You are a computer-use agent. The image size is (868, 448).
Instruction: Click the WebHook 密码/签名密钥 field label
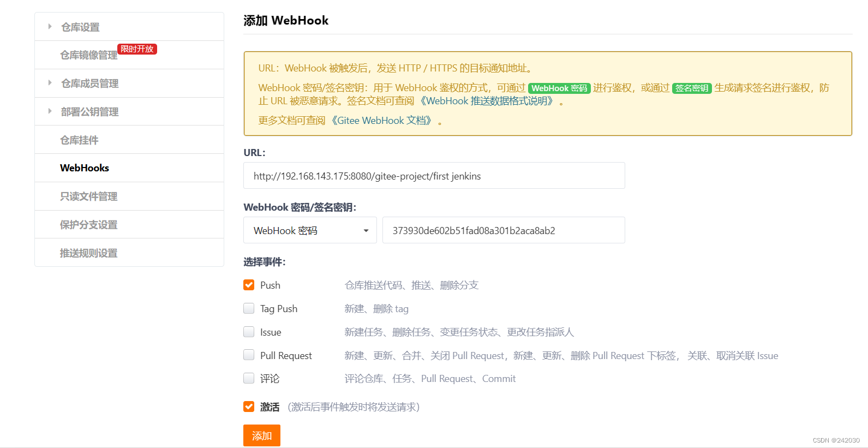coord(300,207)
